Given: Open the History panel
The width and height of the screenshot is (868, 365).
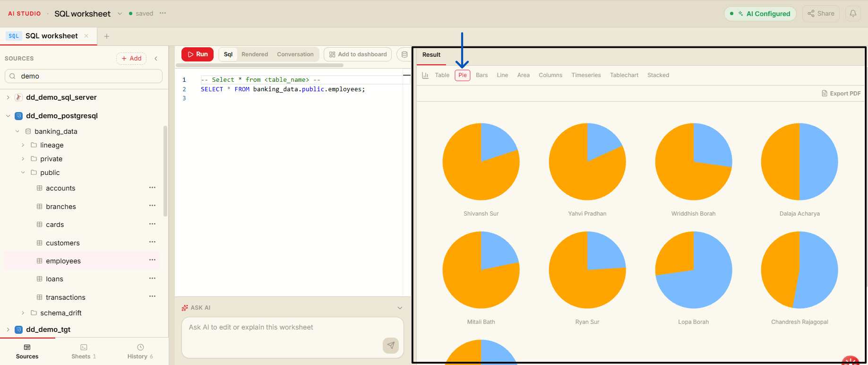Looking at the screenshot, I should coord(140,352).
